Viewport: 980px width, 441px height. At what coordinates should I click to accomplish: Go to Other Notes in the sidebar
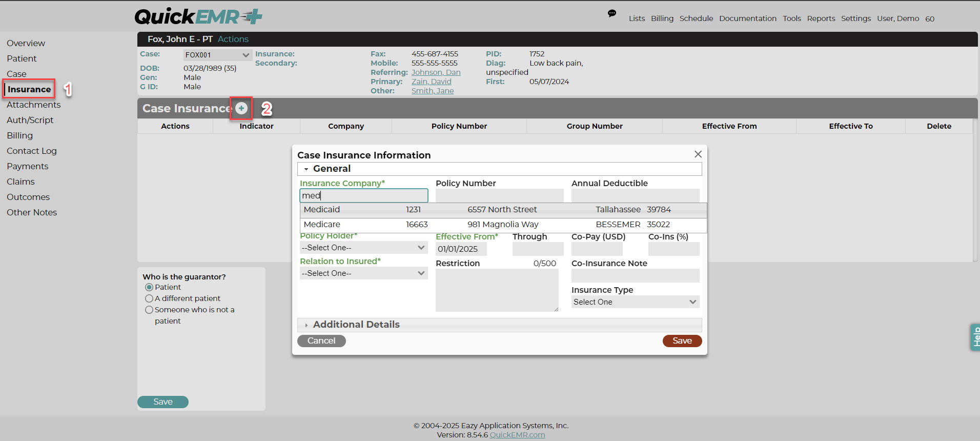tap(32, 212)
